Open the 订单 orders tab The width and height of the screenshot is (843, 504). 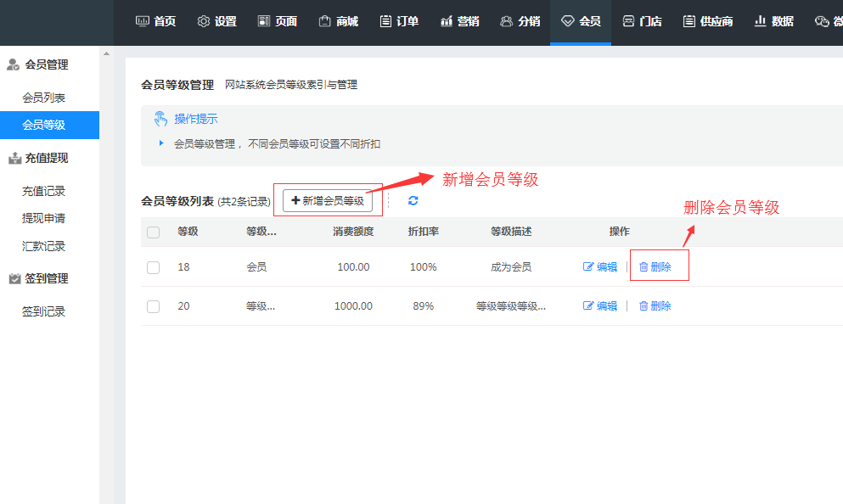[x=399, y=21]
